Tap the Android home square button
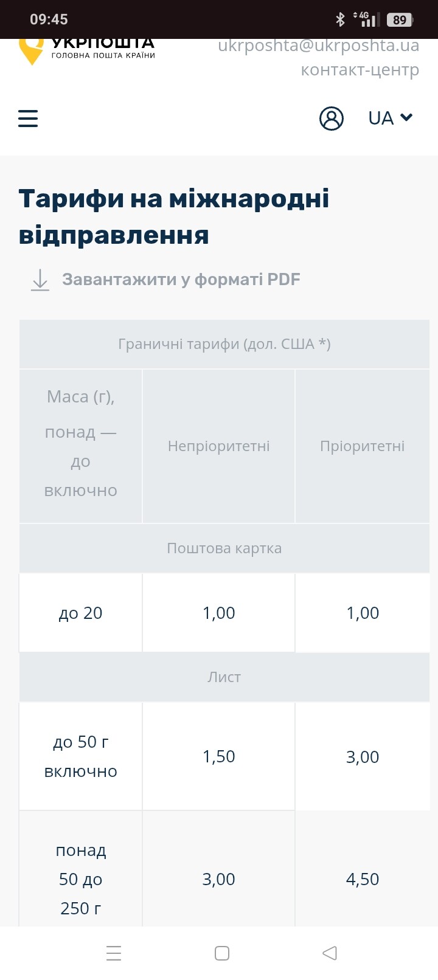This screenshot has width=438, height=980. pos(222,953)
